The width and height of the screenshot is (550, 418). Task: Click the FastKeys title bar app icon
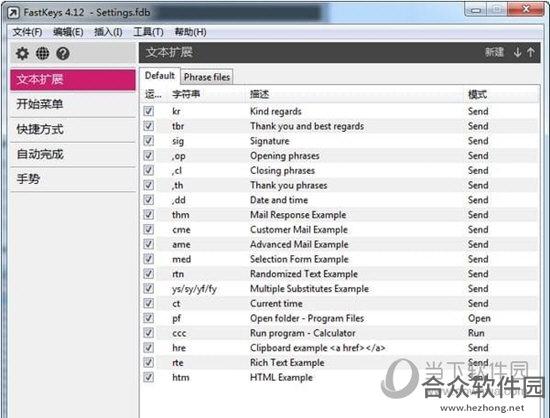click(x=13, y=13)
